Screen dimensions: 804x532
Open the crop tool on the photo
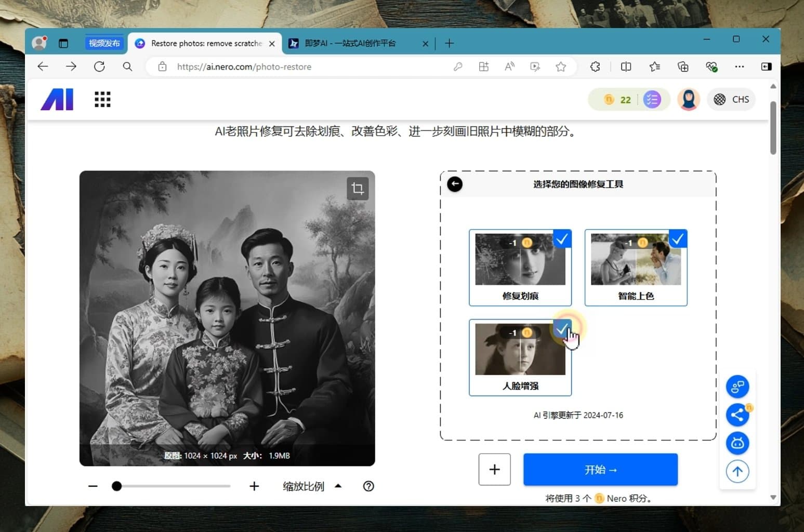pyautogui.click(x=358, y=189)
